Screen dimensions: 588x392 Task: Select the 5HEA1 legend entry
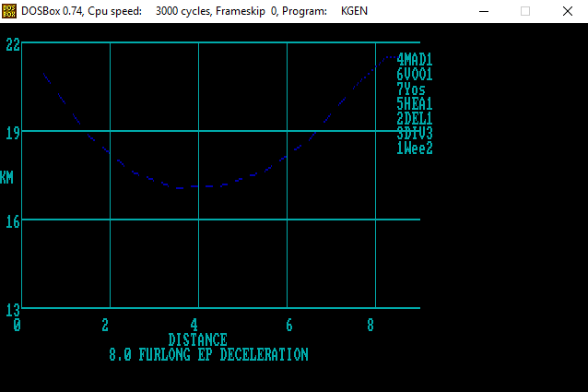tap(415, 104)
